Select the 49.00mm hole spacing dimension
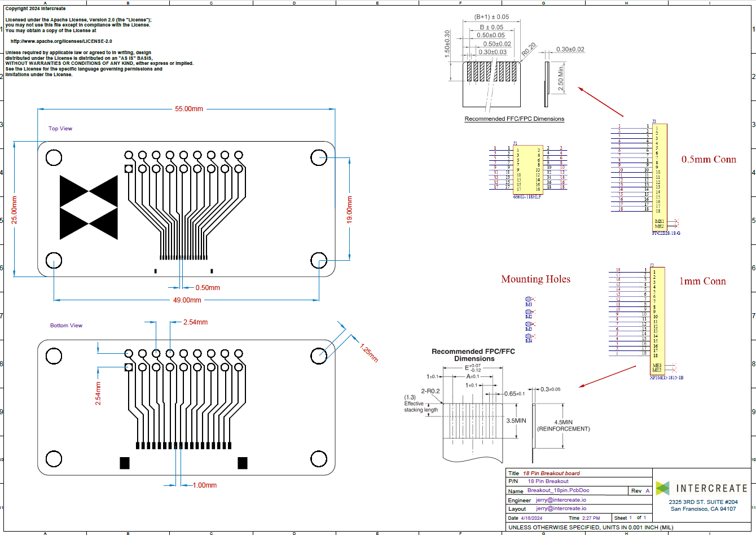Viewport: 756px width, 535px height. [x=186, y=300]
